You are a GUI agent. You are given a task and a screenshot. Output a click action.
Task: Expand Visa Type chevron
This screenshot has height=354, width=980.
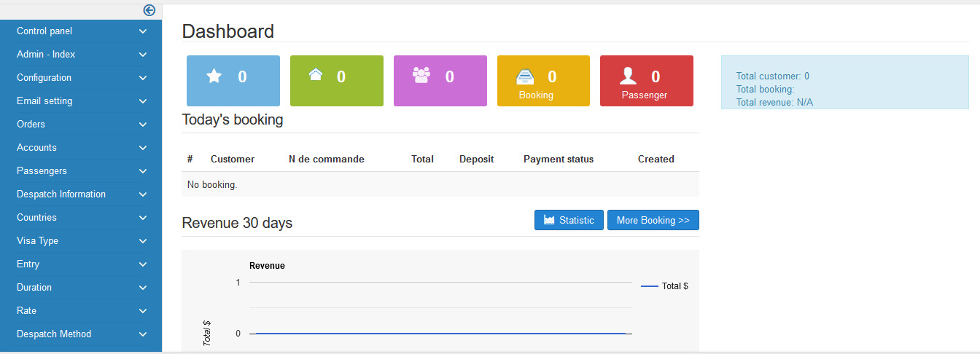(143, 241)
